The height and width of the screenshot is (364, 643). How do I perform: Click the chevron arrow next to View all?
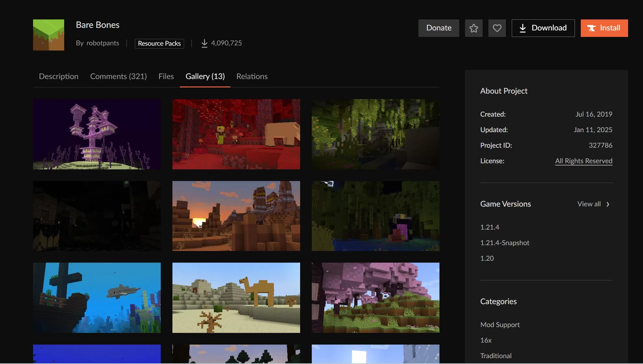[x=608, y=204]
